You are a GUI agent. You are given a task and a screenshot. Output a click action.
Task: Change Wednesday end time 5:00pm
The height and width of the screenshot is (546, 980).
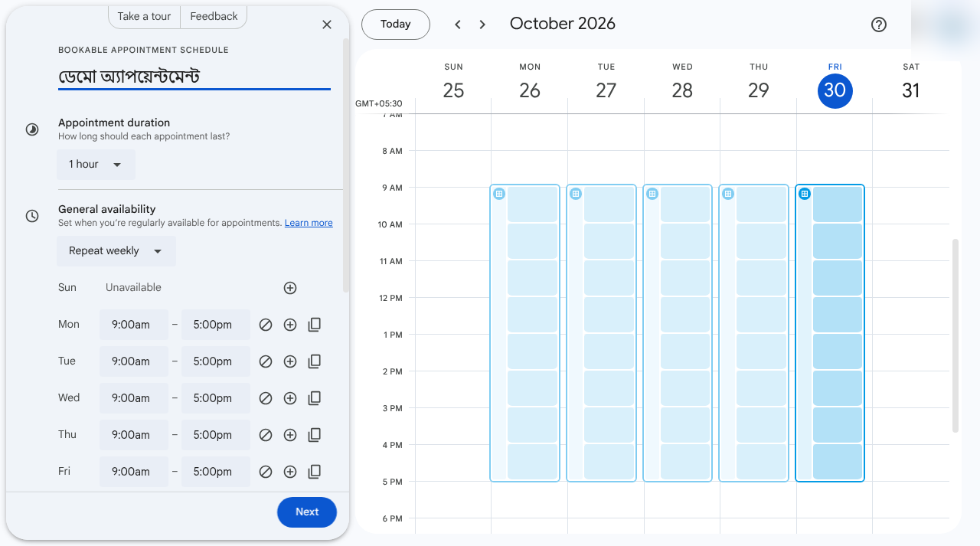click(216, 398)
